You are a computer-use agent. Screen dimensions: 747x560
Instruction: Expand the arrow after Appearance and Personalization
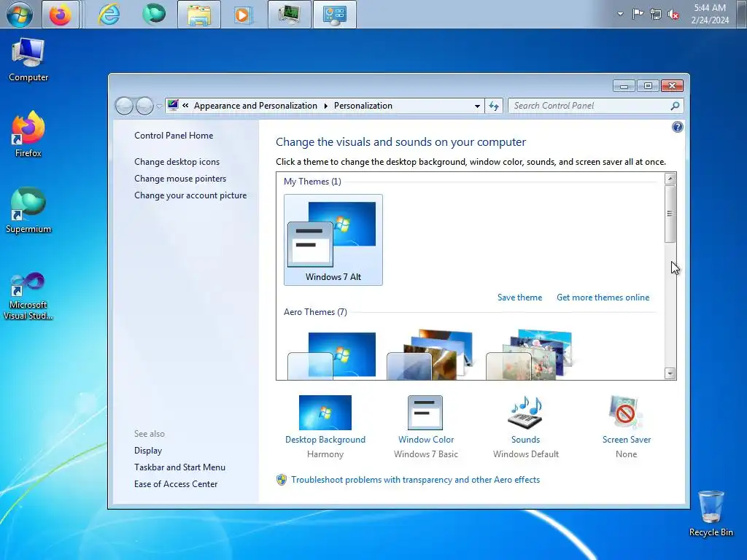[326, 106]
